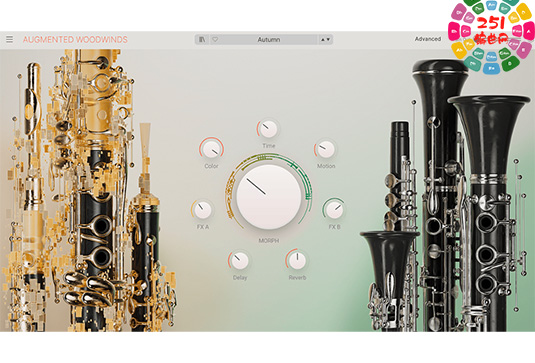Open the hamburger main menu
535x363 pixels.
point(10,40)
